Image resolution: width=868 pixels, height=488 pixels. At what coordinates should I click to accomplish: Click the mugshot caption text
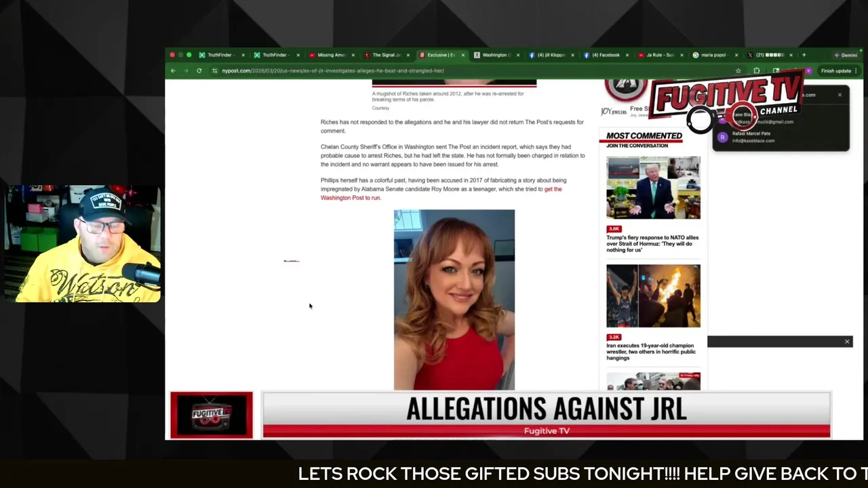448,96
